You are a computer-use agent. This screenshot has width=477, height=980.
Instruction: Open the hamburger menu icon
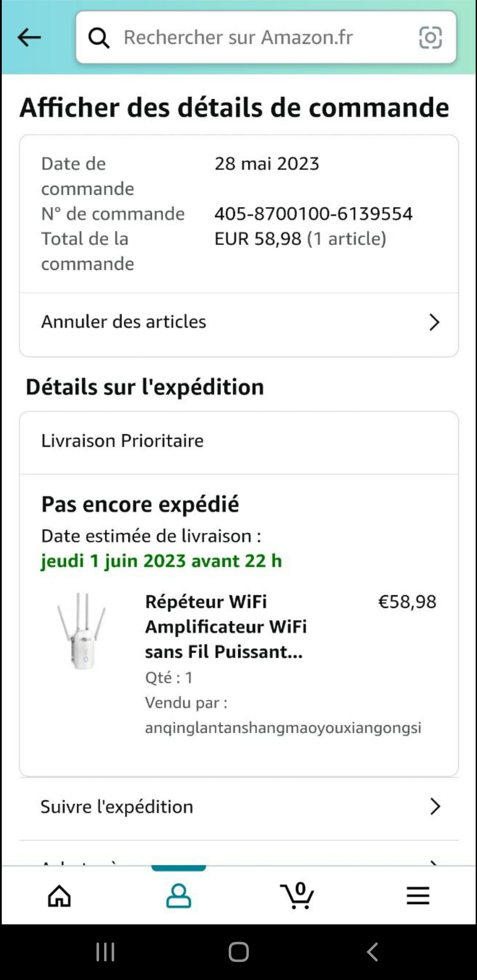coord(418,896)
